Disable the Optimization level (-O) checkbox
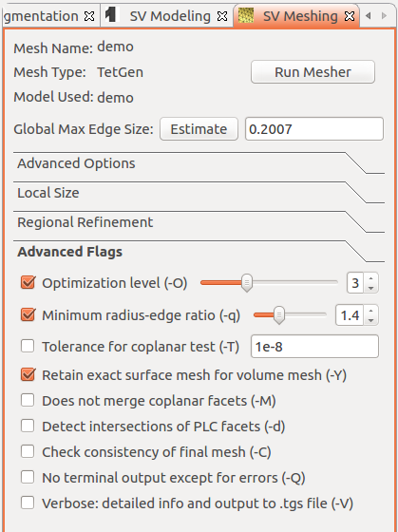 (28, 282)
